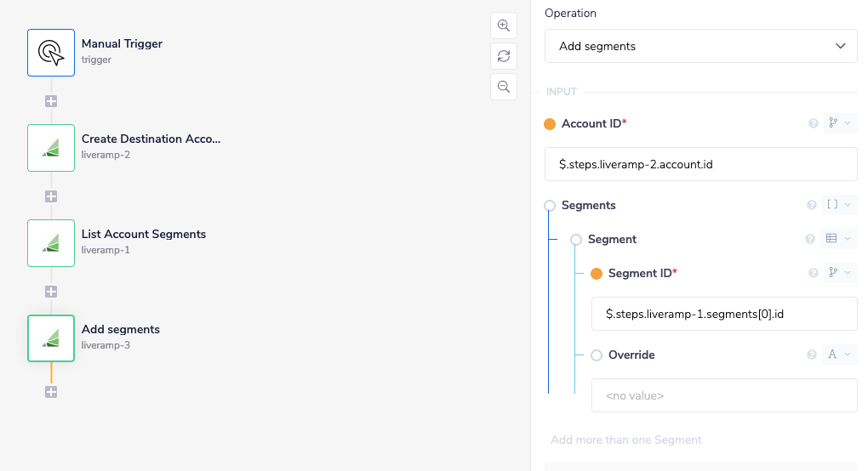Open the Account ID type selector dropdown
Screen dimensions: 868x471
(839, 124)
